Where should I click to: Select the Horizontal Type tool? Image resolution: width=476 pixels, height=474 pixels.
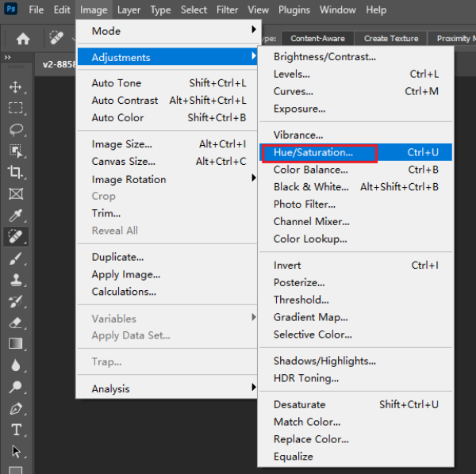(15, 430)
